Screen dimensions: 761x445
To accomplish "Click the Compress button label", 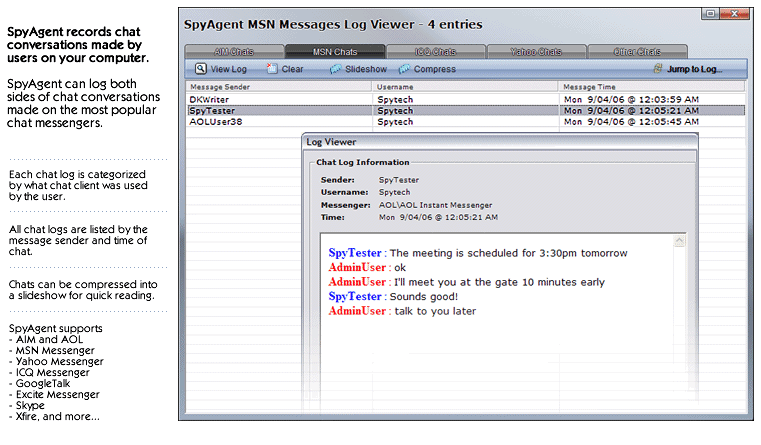I will tap(435, 69).
